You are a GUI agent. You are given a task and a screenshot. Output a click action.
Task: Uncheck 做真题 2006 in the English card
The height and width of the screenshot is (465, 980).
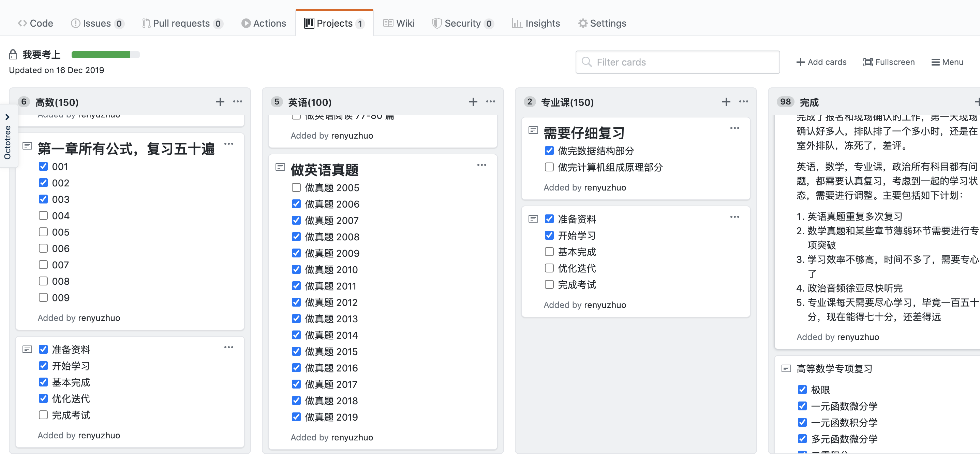point(296,204)
